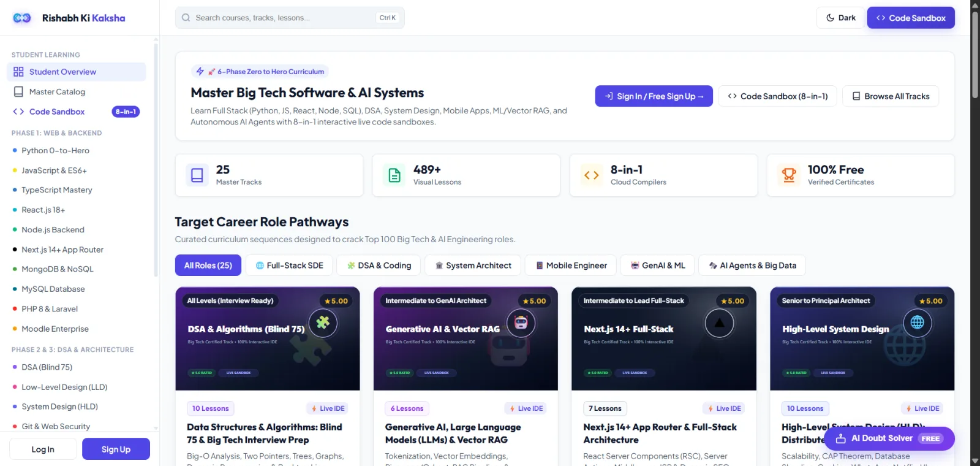
Task: Open Python 0-to-Hero track
Action: tap(77, 150)
